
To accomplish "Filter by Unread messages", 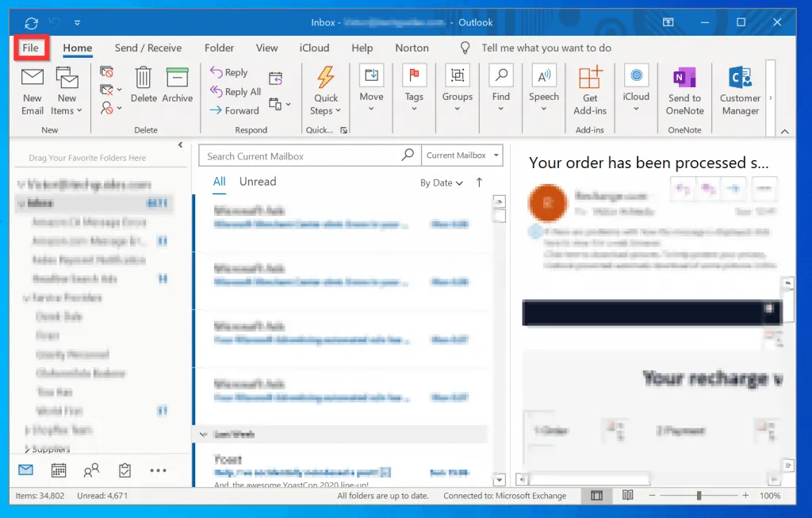I will point(258,182).
